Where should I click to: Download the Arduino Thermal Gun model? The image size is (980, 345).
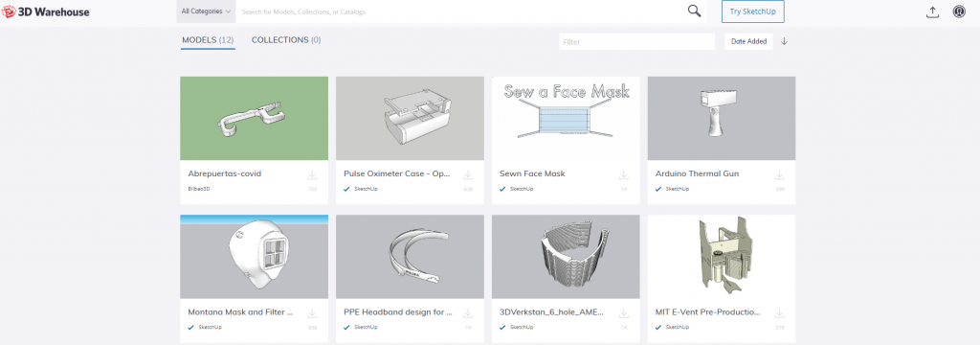[779, 174]
